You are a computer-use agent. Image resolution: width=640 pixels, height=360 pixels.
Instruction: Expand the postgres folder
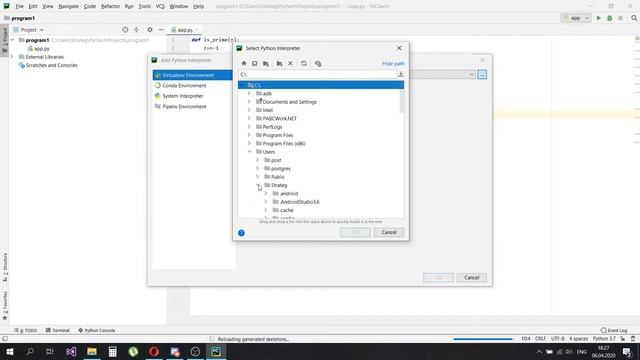257,169
